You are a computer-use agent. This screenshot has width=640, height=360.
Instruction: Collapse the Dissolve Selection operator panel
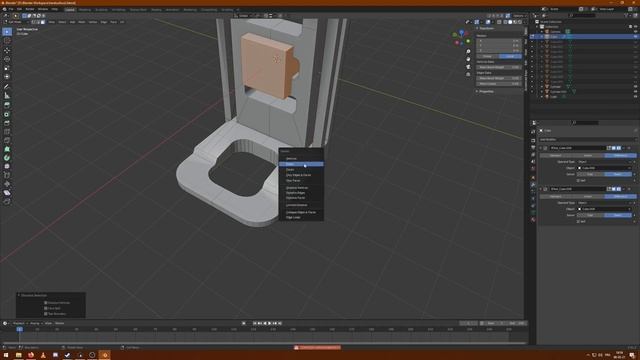click(19, 295)
